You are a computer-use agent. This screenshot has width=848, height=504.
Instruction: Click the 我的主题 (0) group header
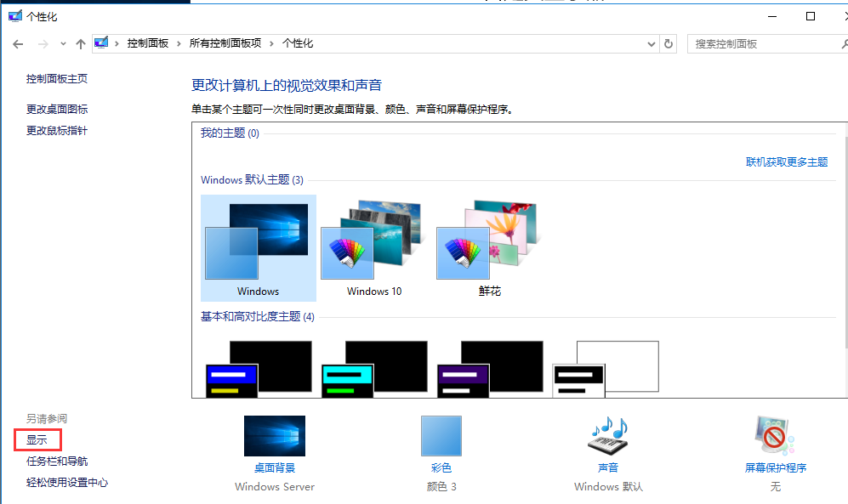[x=230, y=133]
